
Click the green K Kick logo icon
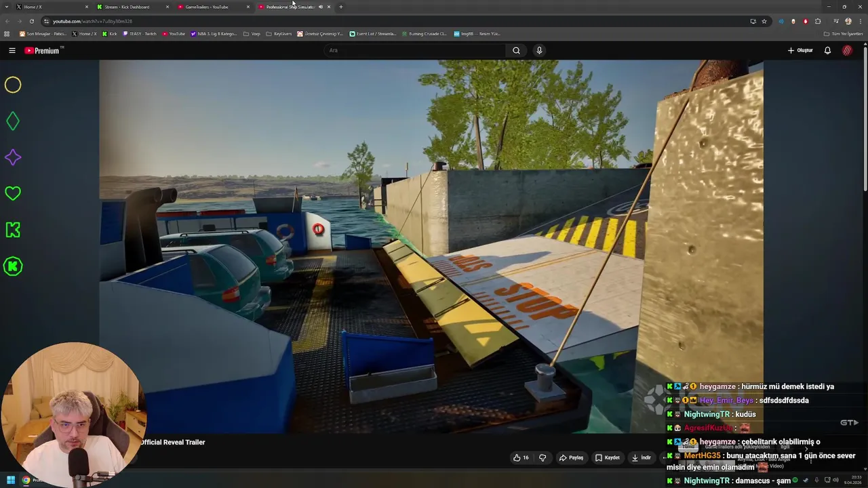tap(13, 230)
